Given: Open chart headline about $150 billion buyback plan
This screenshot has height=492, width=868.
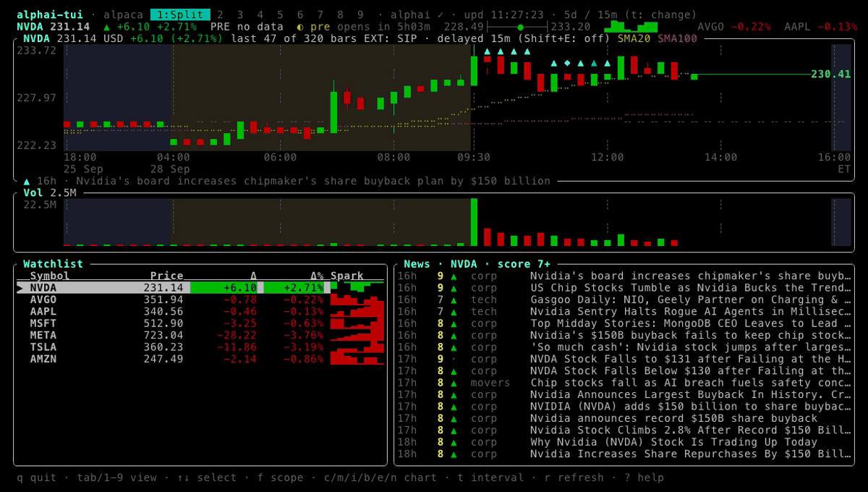Looking at the screenshot, I should tap(313, 181).
